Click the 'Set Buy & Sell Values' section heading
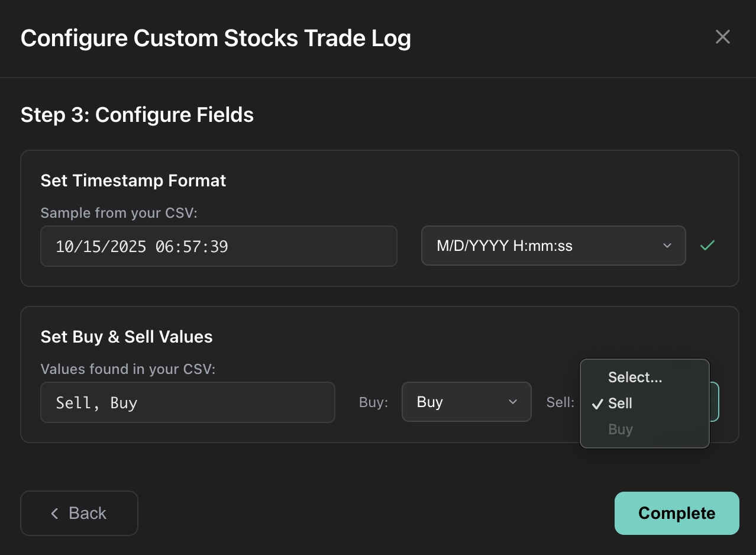The image size is (756, 555). point(126,337)
